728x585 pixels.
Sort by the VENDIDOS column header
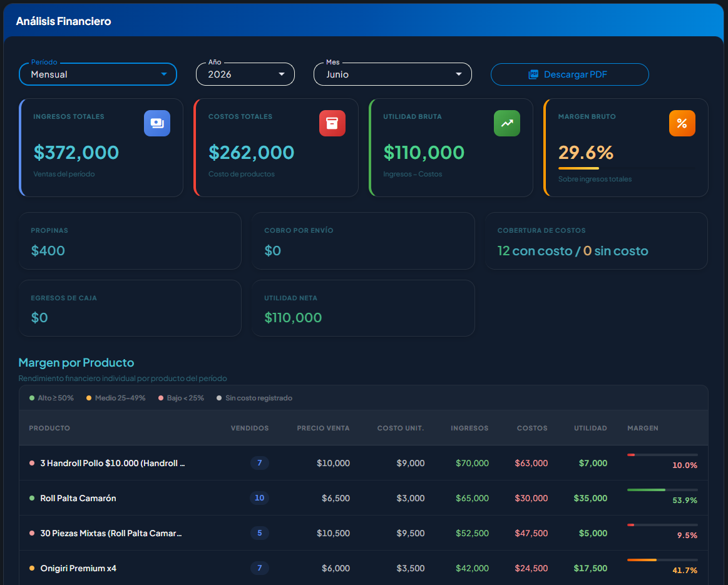[250, 428]
